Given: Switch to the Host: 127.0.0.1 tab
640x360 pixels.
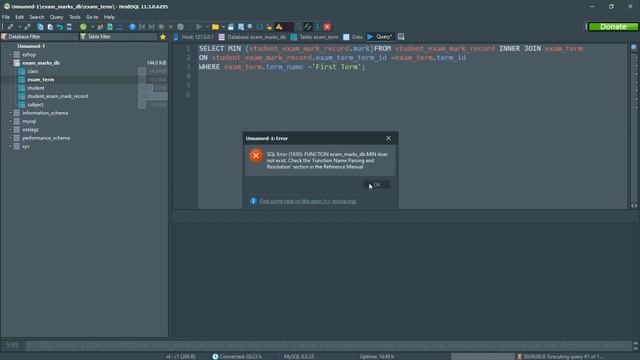Looking at the screenshot, I should click(193, 37).
